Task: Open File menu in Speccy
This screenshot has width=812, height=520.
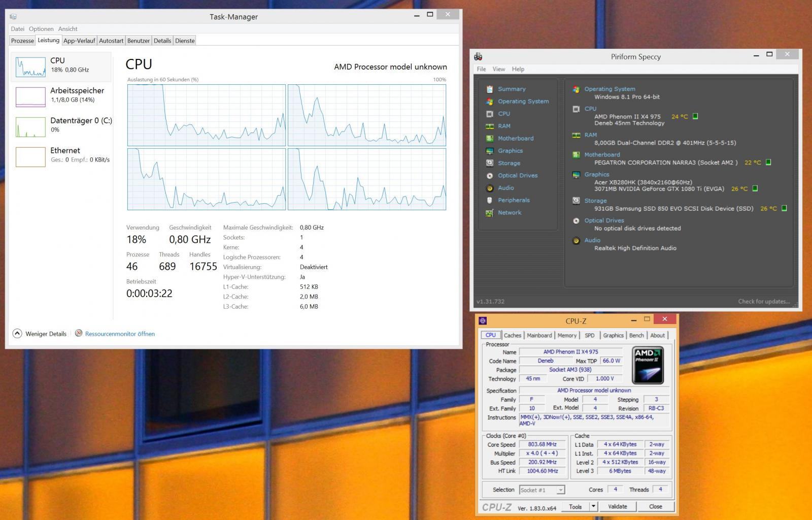Action: point(482,69)
